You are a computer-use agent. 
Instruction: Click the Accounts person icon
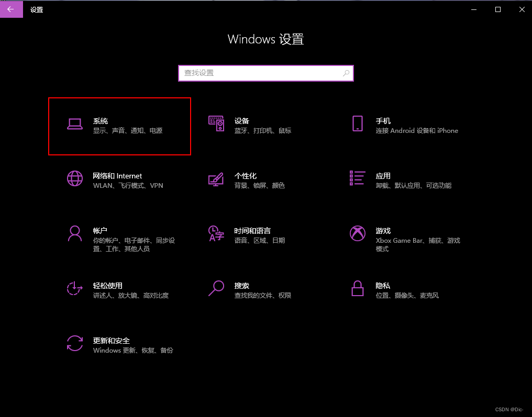[75, 233]
